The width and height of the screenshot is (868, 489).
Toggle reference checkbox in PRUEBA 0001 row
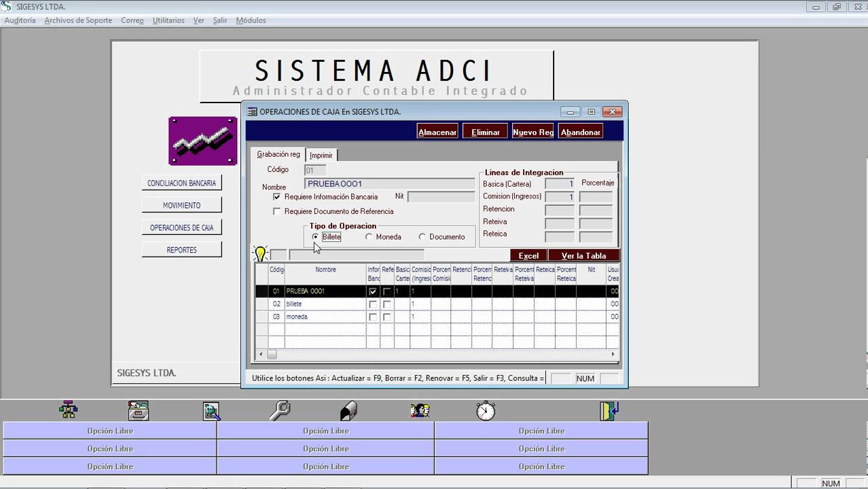pyautogui.click(x=387, y=291)
